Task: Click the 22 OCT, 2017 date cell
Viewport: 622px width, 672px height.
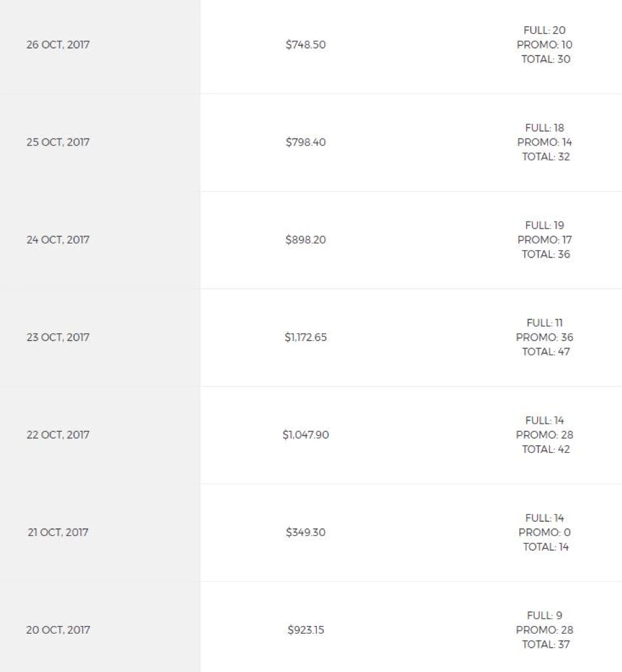Action: tap(58, 434)
